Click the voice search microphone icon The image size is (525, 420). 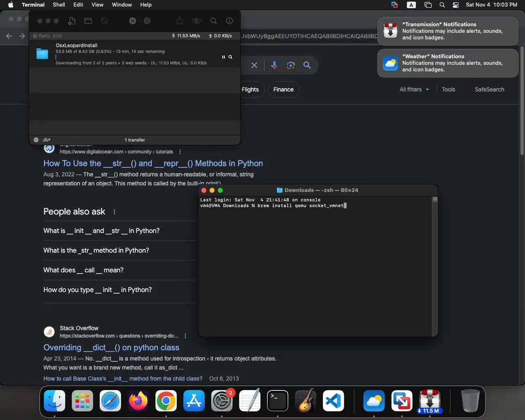point(274,65)
